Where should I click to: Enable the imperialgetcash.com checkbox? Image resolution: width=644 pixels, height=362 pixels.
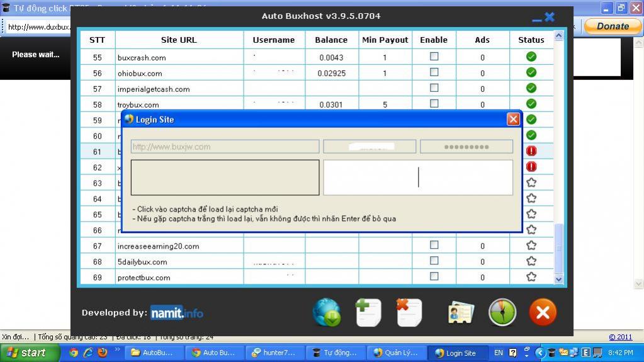pyautogui.click(x=434, y=88)
